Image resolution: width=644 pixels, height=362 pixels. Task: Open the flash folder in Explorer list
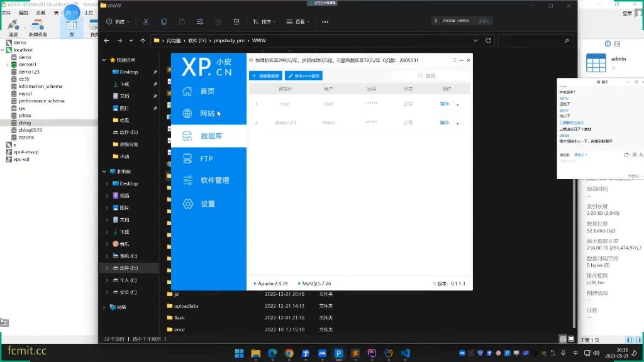point(179,317)
